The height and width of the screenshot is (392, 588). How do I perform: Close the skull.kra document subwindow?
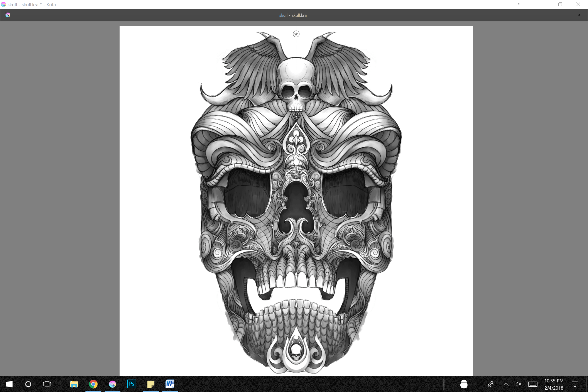pyautogui.click(x=579, y=15)
